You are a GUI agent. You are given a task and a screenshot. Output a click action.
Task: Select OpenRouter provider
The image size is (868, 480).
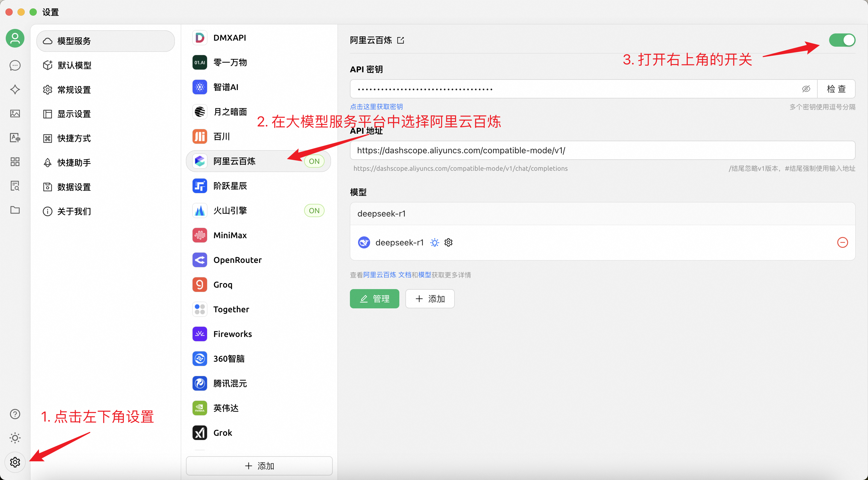coord(259,260)
